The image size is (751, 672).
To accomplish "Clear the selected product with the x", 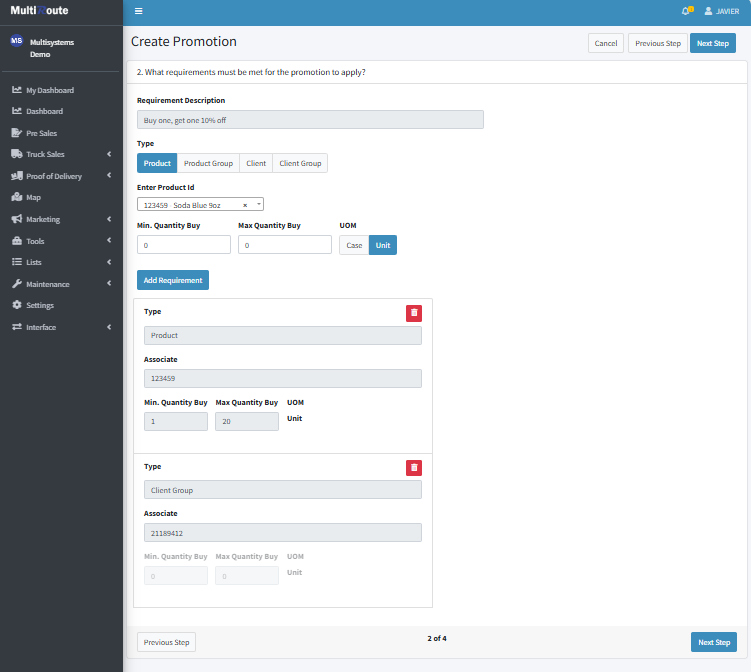I will [245, 204].
